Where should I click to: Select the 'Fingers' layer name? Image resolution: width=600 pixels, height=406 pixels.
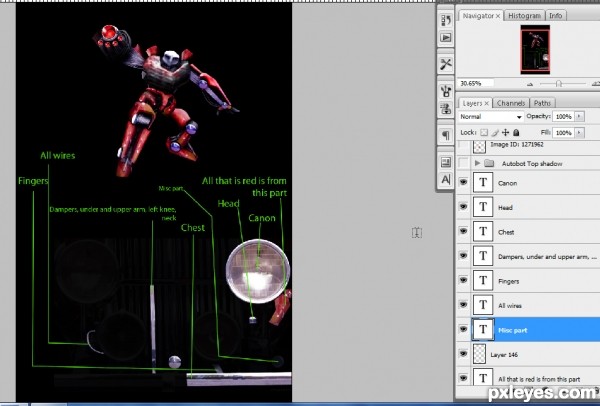coord(509,281)
